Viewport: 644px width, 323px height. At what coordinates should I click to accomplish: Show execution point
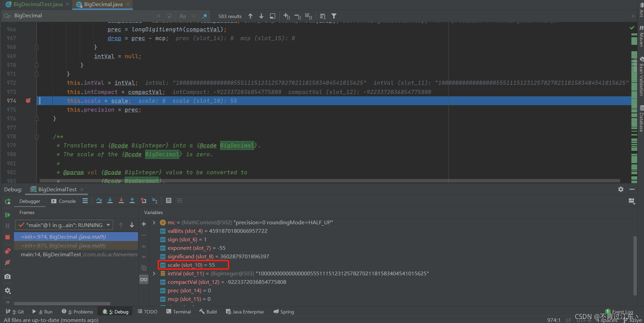[x=85, y=201]
